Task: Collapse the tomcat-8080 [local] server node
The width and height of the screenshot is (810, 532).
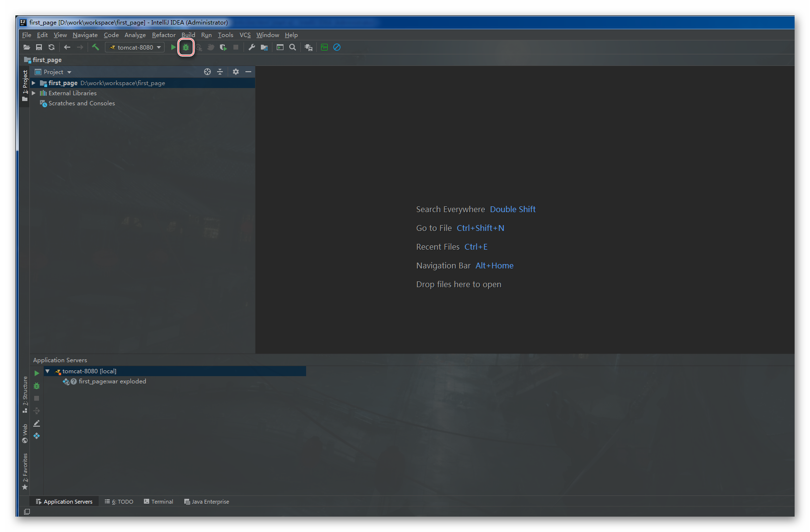Action: click(47, 371)
